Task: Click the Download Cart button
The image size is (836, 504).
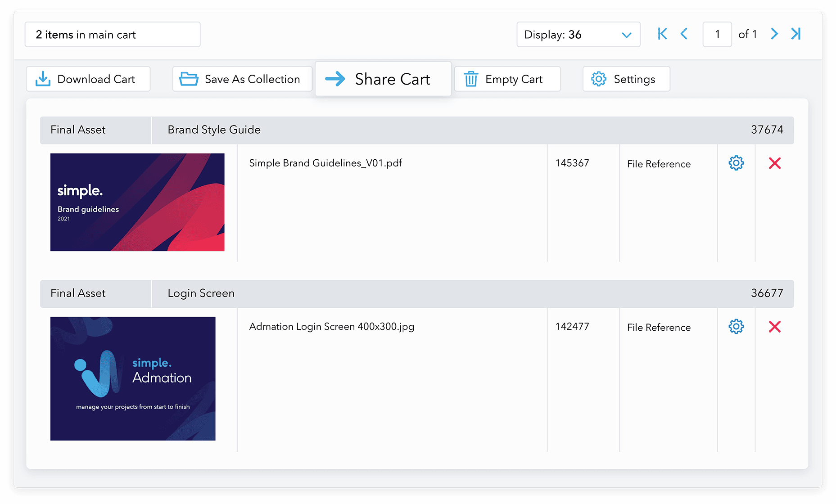Action: pyautogui.click(x=88, y=79)
